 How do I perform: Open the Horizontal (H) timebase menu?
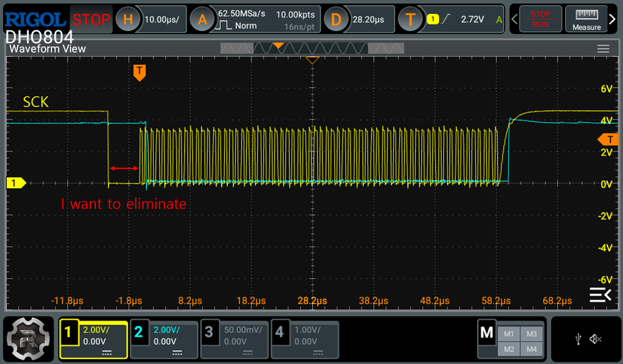coord(128,19)
